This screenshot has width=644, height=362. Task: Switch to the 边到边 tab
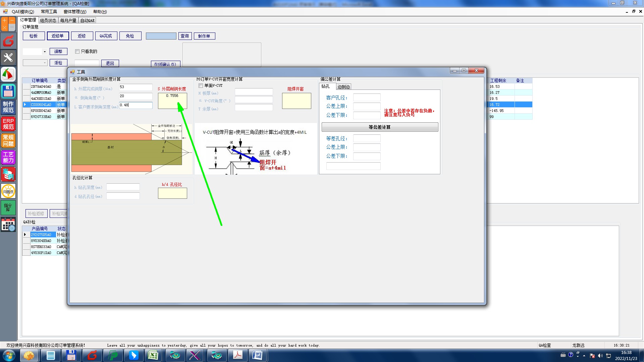click(343, 87)
